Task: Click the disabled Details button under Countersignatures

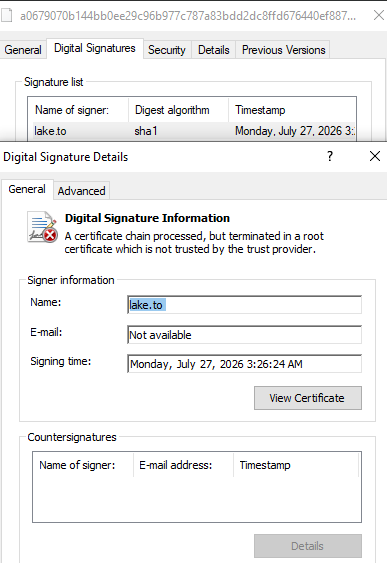Action: coord(308,546)
